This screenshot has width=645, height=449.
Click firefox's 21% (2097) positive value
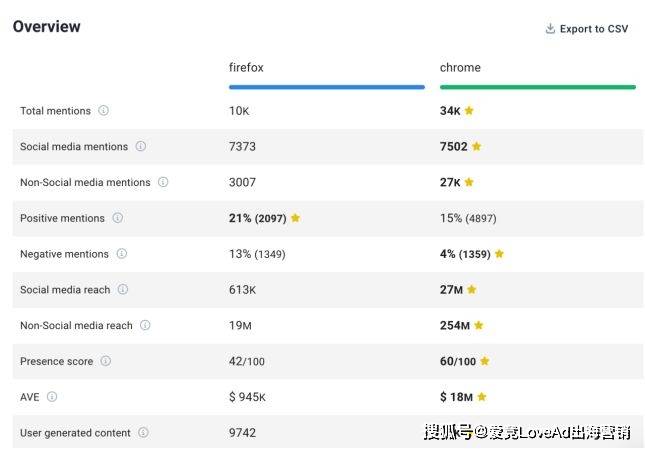[258, 218]
